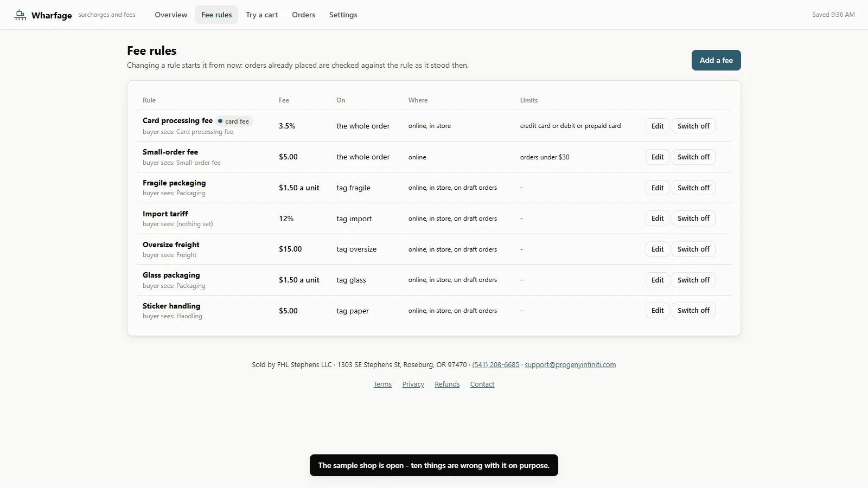Click the Saved 9:36 AM status

(x=833, y=15)
